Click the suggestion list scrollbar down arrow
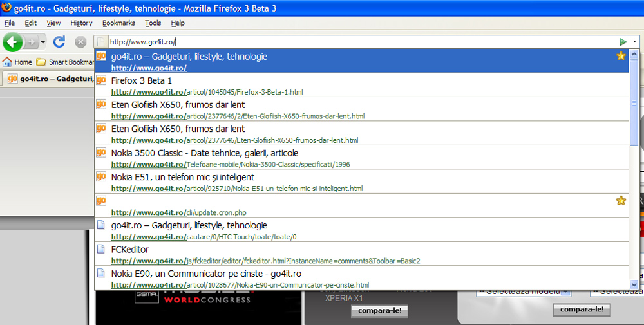644x325 pixels. click(634, 284)
